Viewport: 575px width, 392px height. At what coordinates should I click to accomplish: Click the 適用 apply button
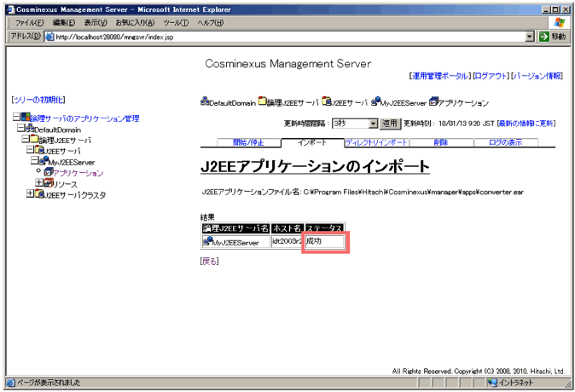click(x=390, y=124)
